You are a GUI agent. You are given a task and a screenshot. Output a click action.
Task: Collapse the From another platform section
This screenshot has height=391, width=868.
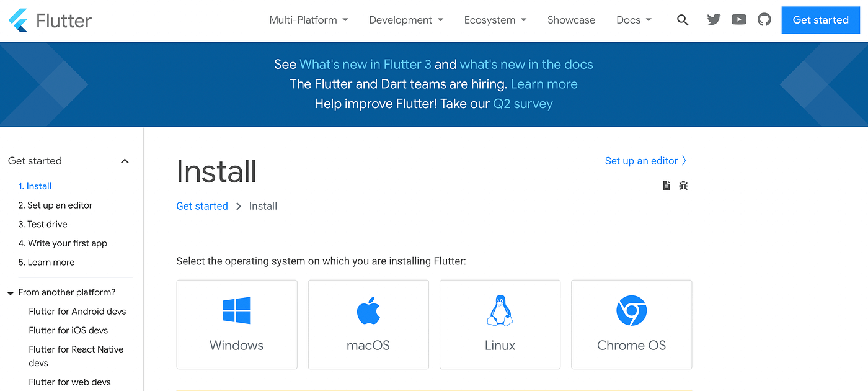[9, 292]
